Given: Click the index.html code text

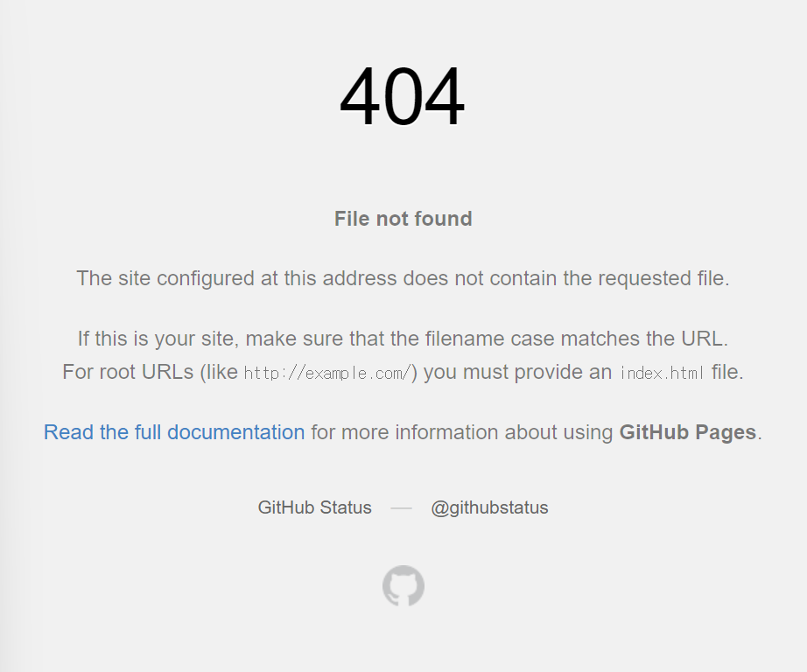Looking at the screenshot, I should coord(662,373).
